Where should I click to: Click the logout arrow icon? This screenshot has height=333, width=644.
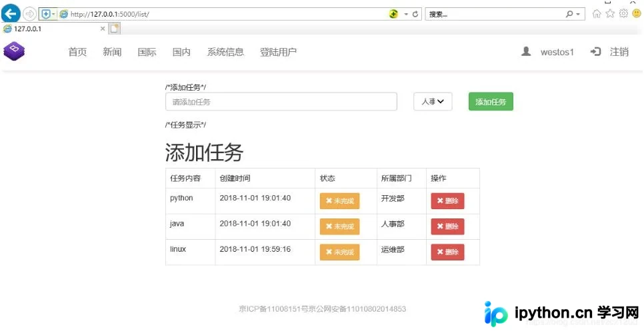pos(595,52)
